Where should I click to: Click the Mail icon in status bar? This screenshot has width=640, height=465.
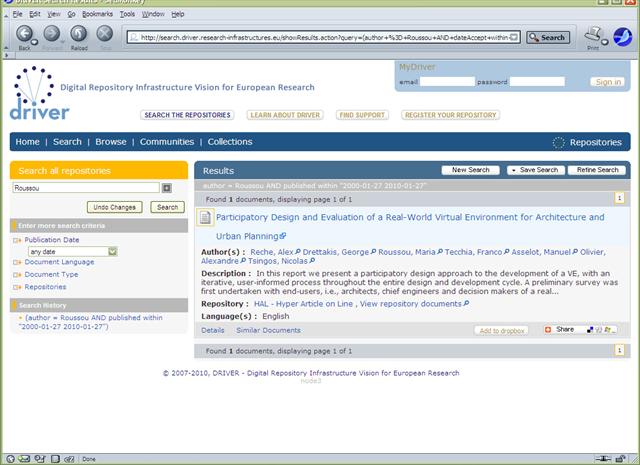[24, 459]
